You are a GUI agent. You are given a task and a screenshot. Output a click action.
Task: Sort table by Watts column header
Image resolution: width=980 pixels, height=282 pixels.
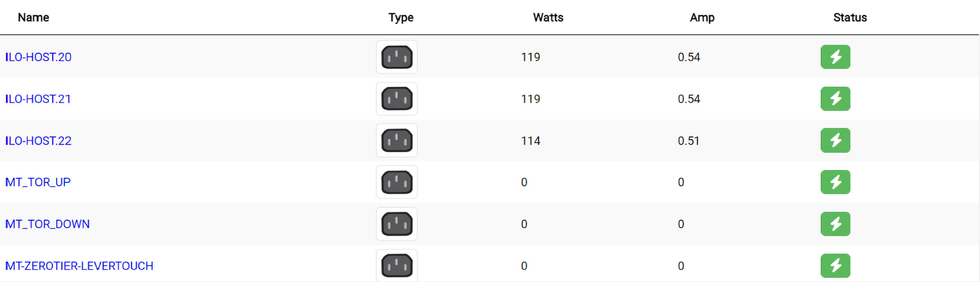548,17
